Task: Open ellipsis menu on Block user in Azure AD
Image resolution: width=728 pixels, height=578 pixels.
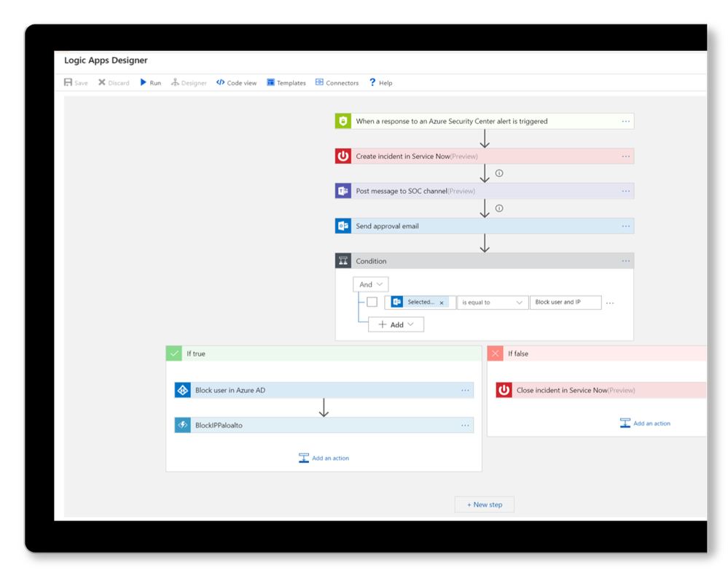Action: (x=465, y=390)
